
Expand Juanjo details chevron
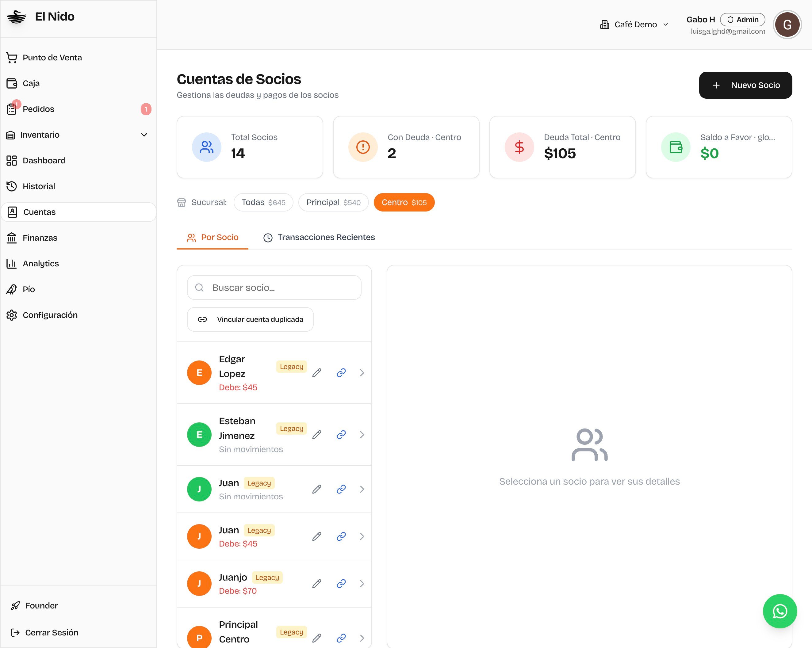362,583
